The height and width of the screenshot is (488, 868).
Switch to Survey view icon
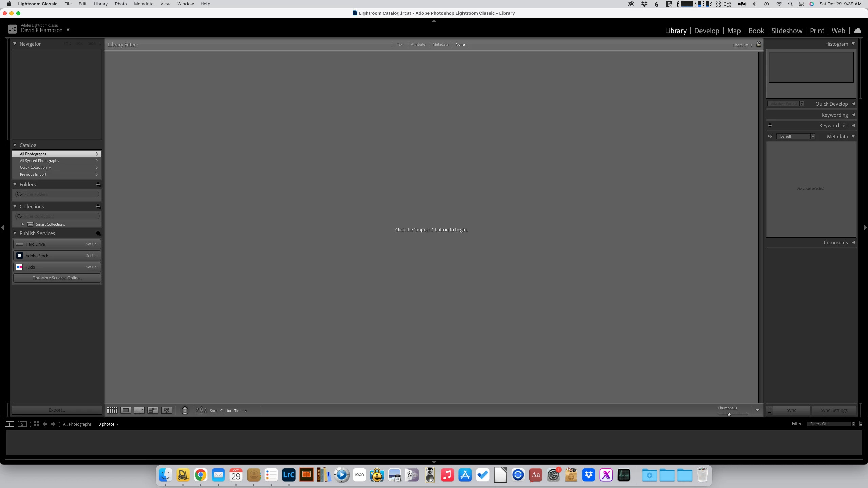pos(153,410)
